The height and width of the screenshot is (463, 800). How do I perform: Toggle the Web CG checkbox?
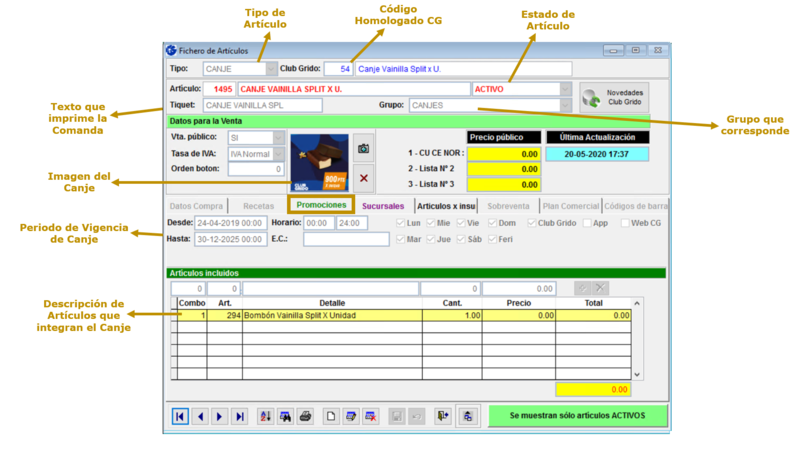(626, 223)
